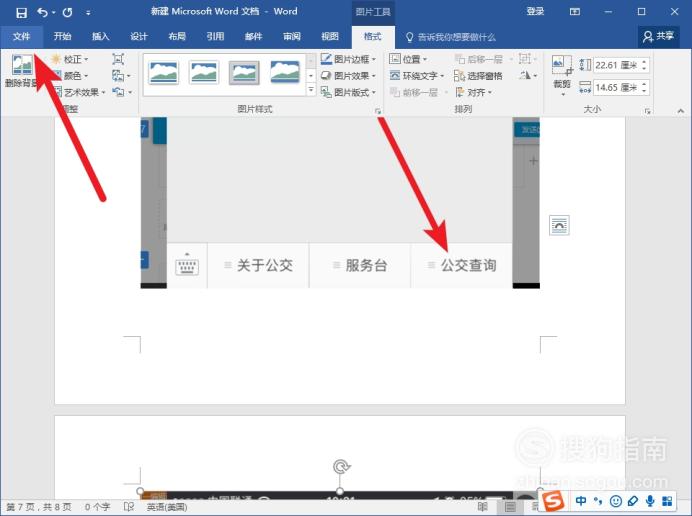The width and height of the screenshot is (692, 516).
Task: Click the 告诉我你想要做什么 search box
Action: pyautogui.click(x=451, y=37)
